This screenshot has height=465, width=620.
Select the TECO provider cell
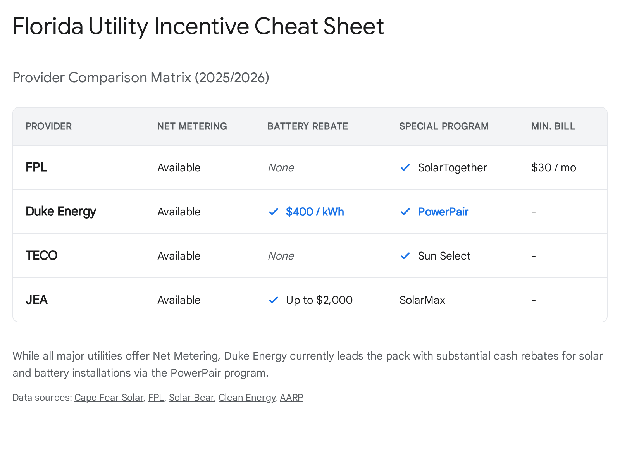tap(41, 256)
